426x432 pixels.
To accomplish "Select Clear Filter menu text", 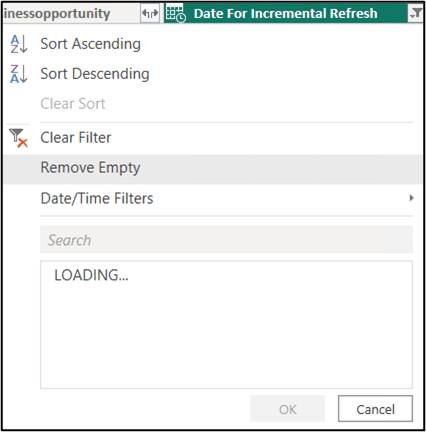I will click(x=76, y=138).
